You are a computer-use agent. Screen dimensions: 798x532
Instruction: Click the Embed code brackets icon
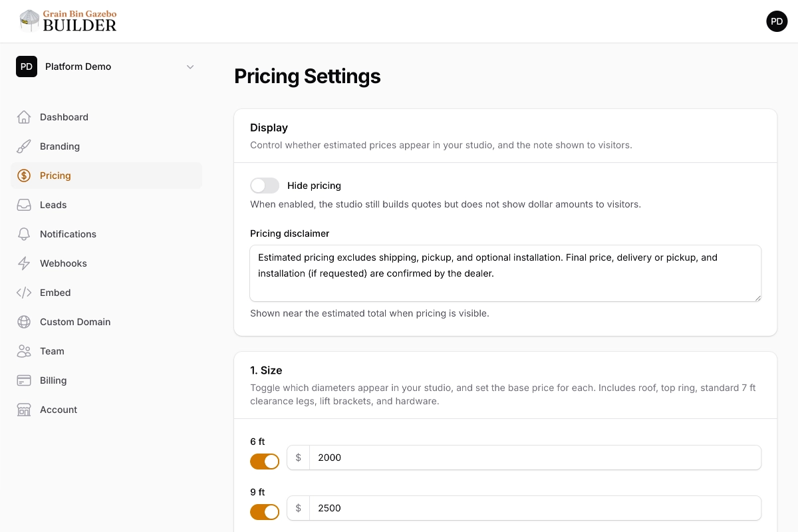[x=24, y=293]
